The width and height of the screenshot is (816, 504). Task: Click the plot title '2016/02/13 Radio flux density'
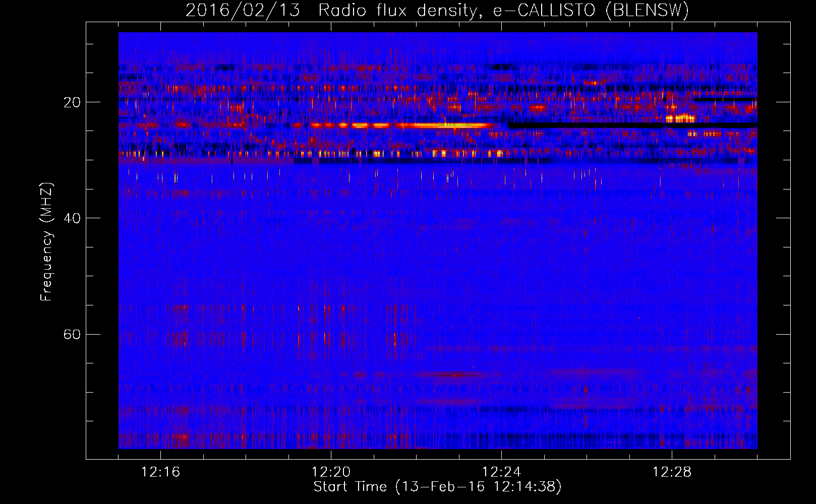click(331, 10)
